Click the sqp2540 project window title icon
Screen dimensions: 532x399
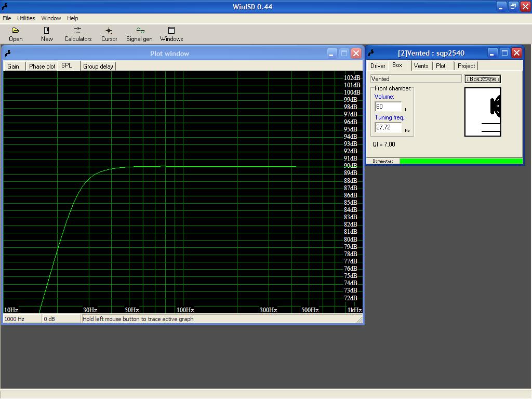371,53
